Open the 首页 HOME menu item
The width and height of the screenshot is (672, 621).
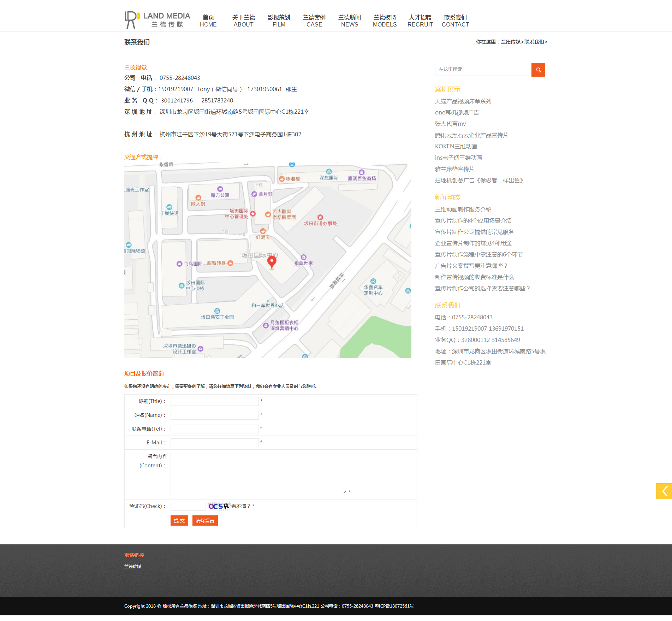208,21
